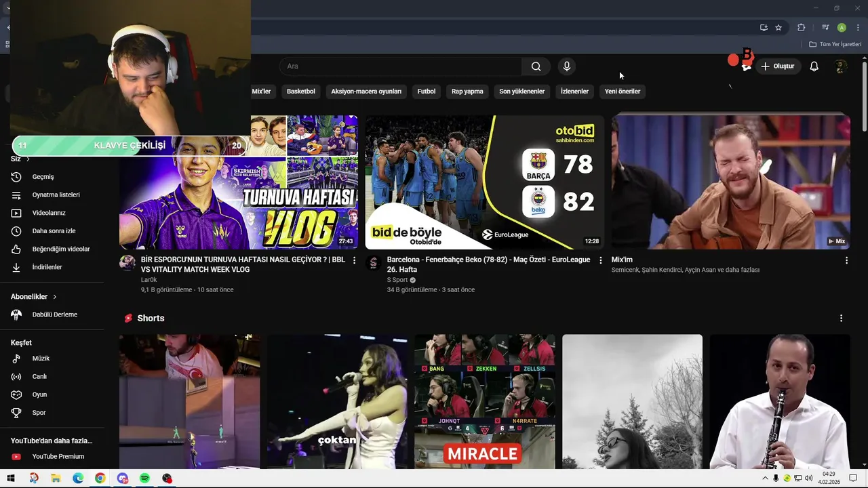Open File Explorer from the taskbar
Image resolution: width=868 pixels, height=488 pixels.
click(56, 479)
